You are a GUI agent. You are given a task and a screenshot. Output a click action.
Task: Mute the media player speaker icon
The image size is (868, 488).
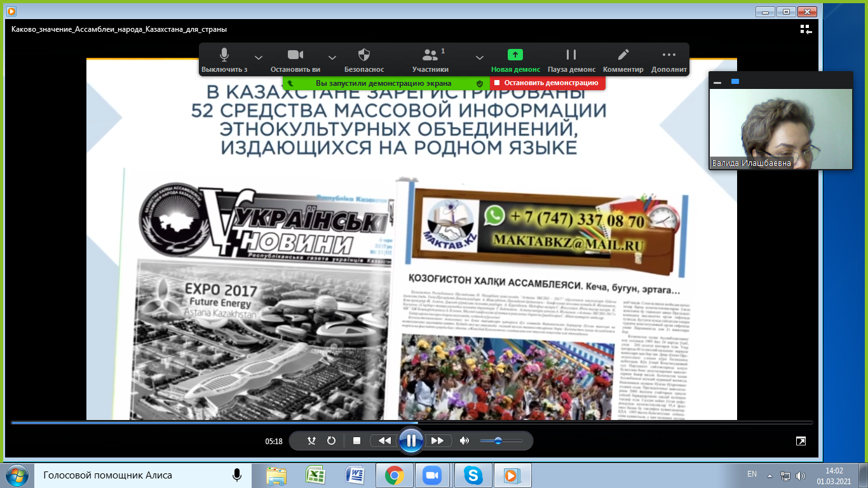(465, 440)
